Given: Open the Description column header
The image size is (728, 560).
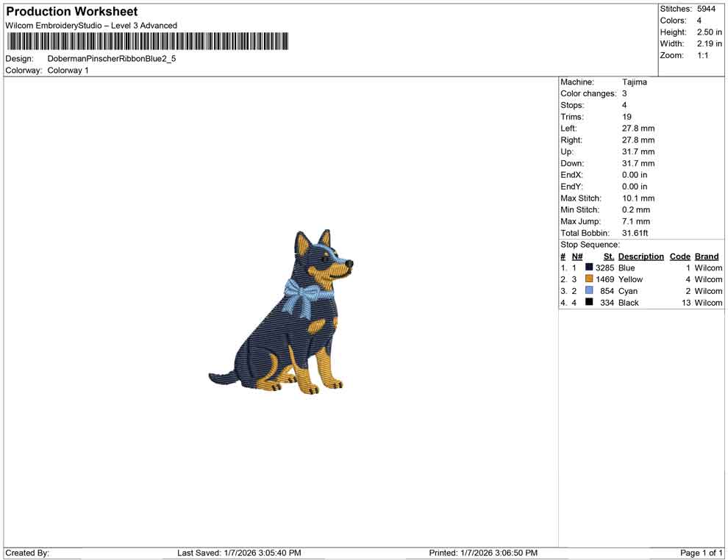Looking at the screenshot, I should coord(640,256).
